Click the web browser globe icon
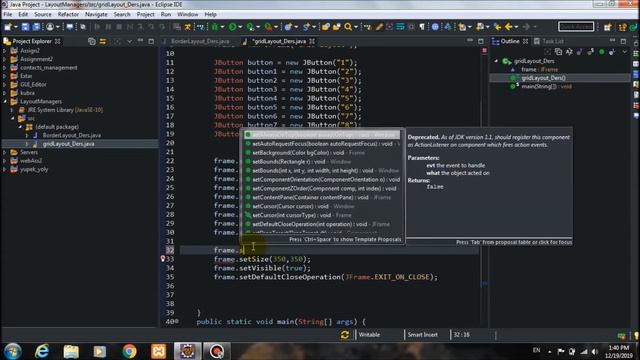The image size is (640, 360). pos(435,27)
